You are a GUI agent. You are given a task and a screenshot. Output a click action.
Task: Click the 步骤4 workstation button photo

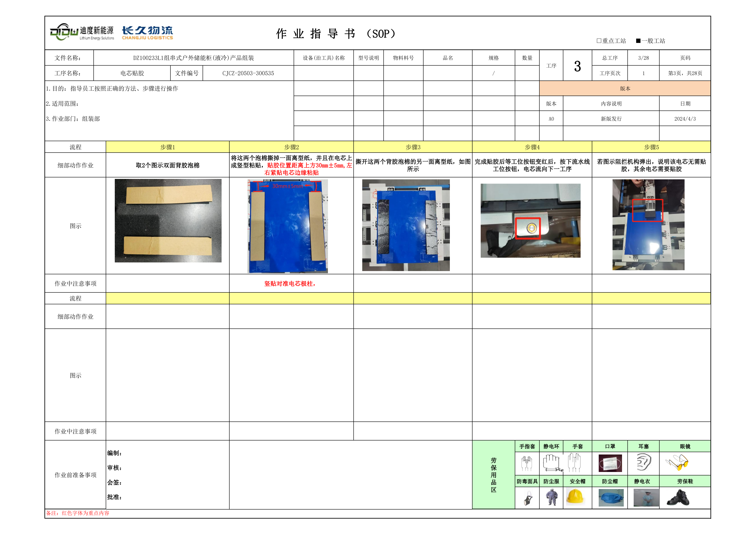(x=530, y=221)
